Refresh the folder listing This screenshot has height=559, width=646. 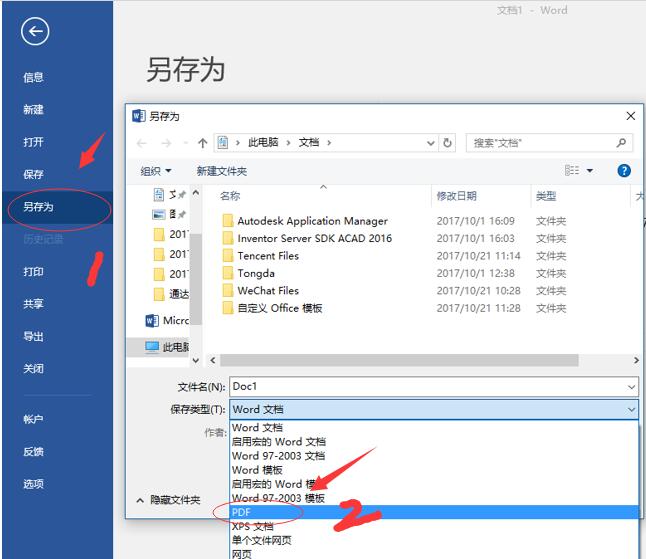coord(447,143)
